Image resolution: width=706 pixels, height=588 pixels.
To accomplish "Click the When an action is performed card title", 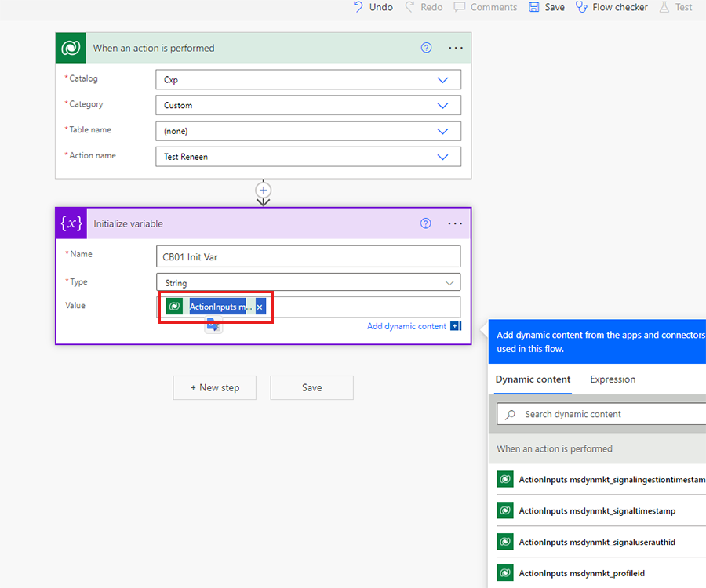I will coord(154,48).
